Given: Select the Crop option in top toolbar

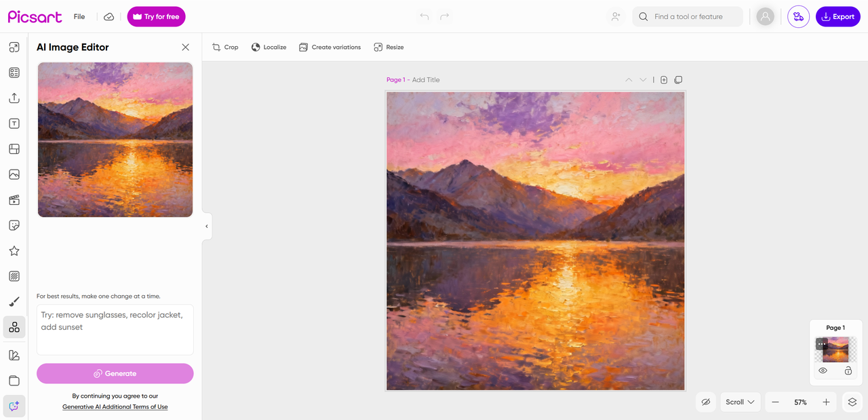Looking at the screenshot, I should (225, 47).
